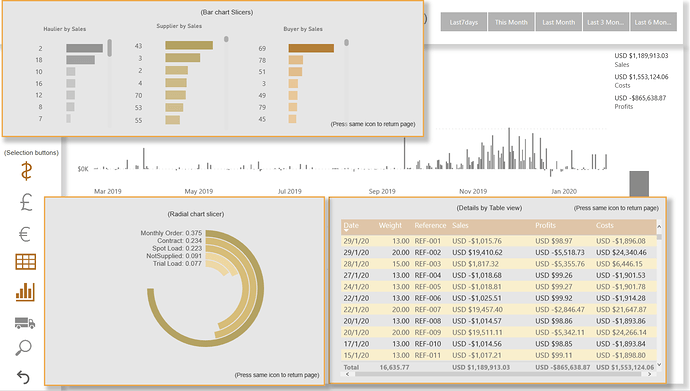
Task: Sort table by Date column header
Action: click(x=351, y=225)
